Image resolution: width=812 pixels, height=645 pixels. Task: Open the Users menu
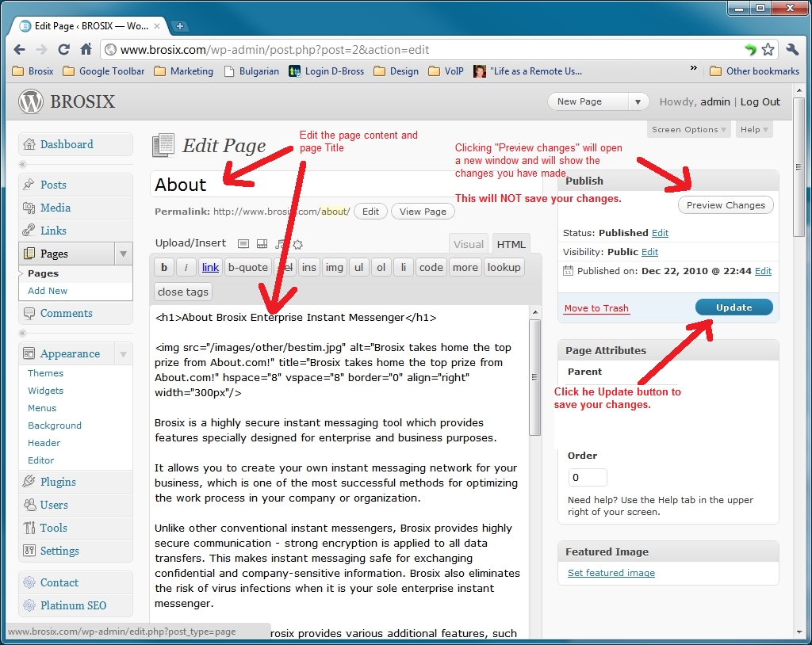pos(75,505)
